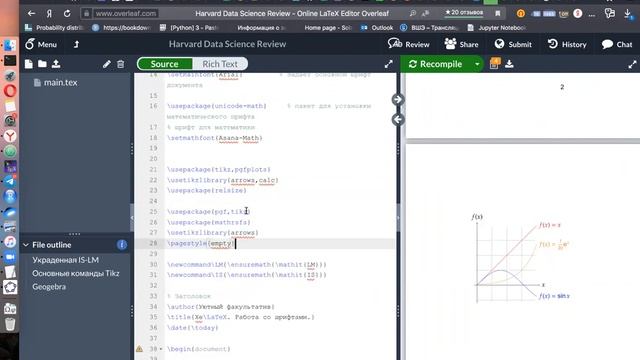This screenshot has height=360, width=640.
Task: Open the Home page - Sol bookmark
Action: pyautogui.click(x=328, y=28)
